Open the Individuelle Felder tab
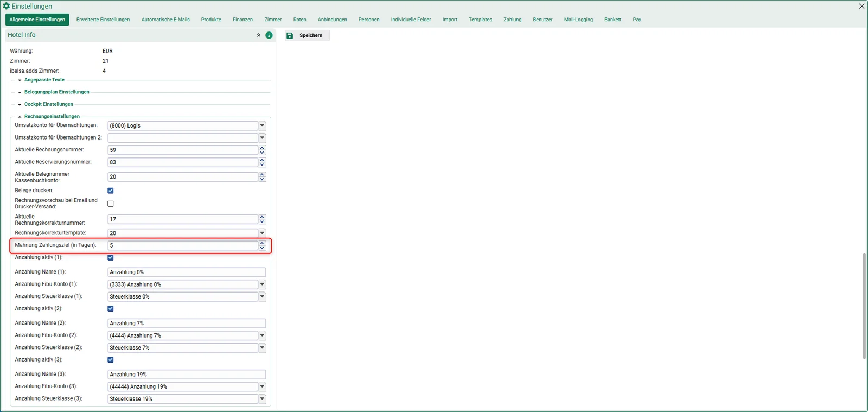Viewport: 868px width, 412px height. click(x=411, y=20)
